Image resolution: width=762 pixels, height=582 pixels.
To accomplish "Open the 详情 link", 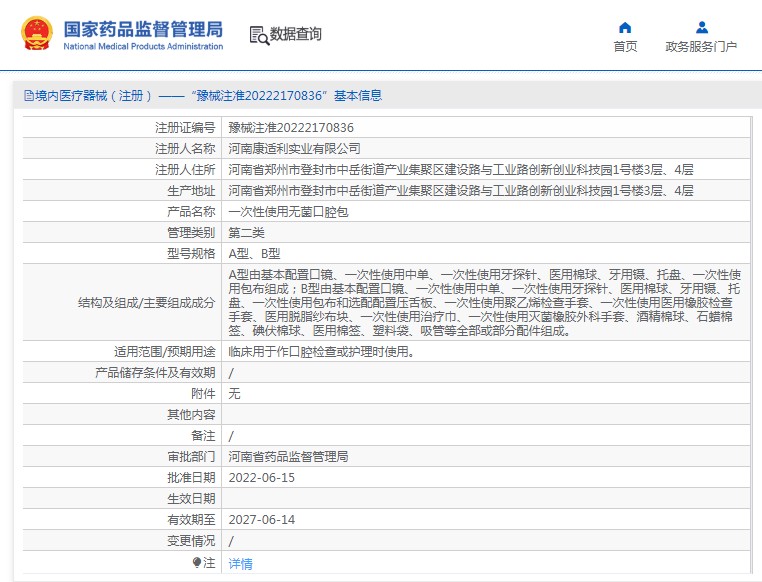I will point(241,564).
